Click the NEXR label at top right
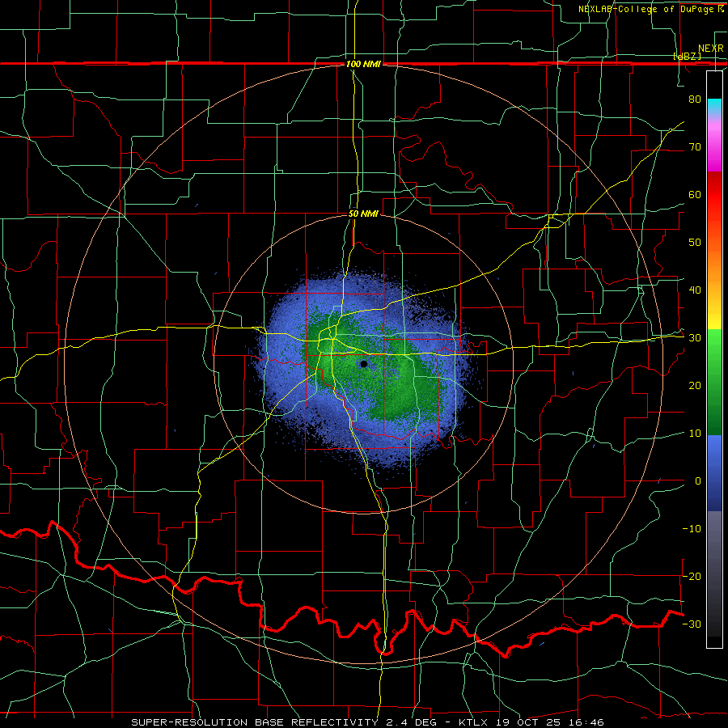Screen dimensions: 728x728 coord(710,49)
